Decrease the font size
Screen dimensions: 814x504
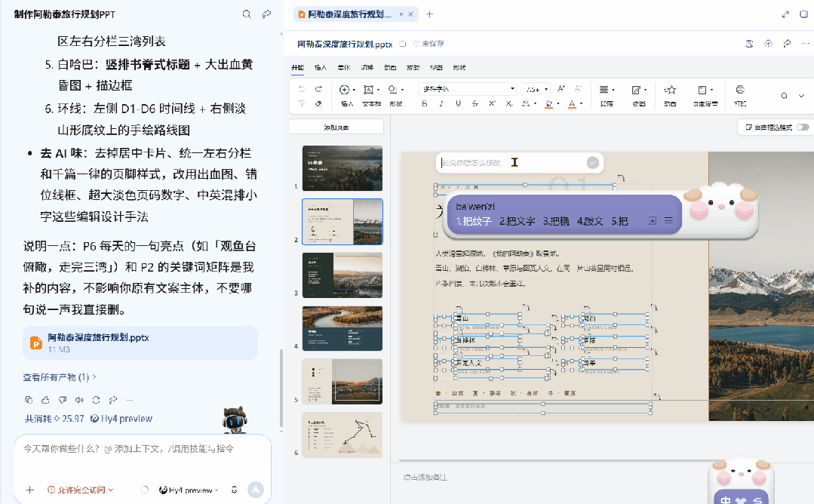click(x=578, y=89)
